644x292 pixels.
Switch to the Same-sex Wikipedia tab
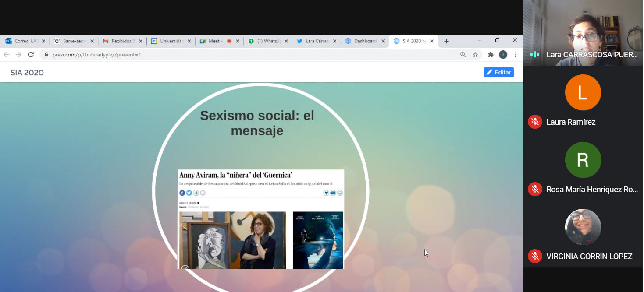click(x=72, y=41)
